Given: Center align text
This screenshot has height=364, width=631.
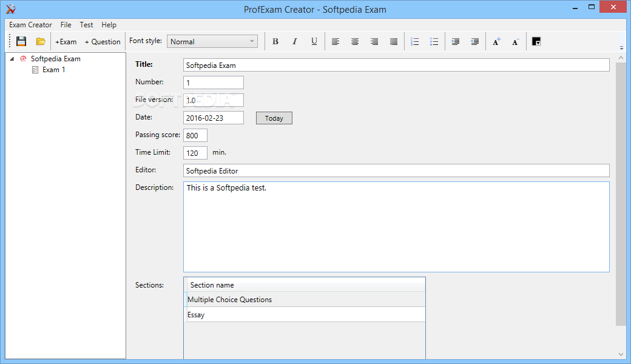Looking at the screenshot, I should point(354,41).
